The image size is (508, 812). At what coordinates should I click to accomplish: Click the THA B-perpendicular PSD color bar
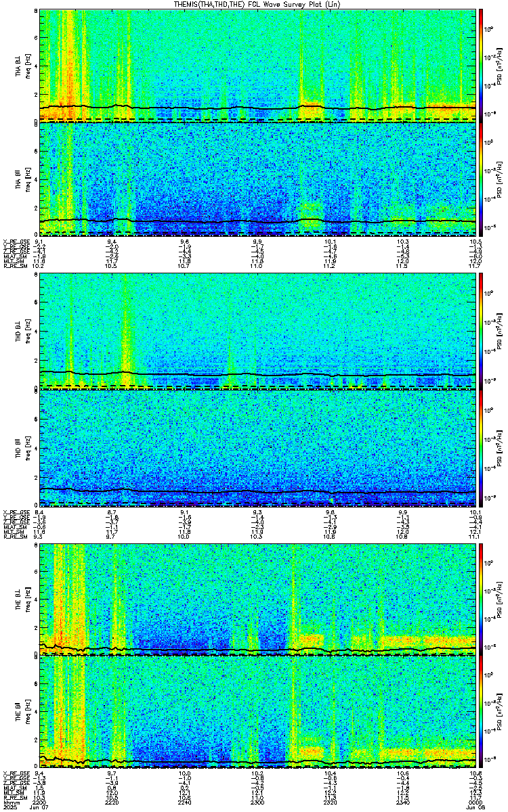point(481,65)
